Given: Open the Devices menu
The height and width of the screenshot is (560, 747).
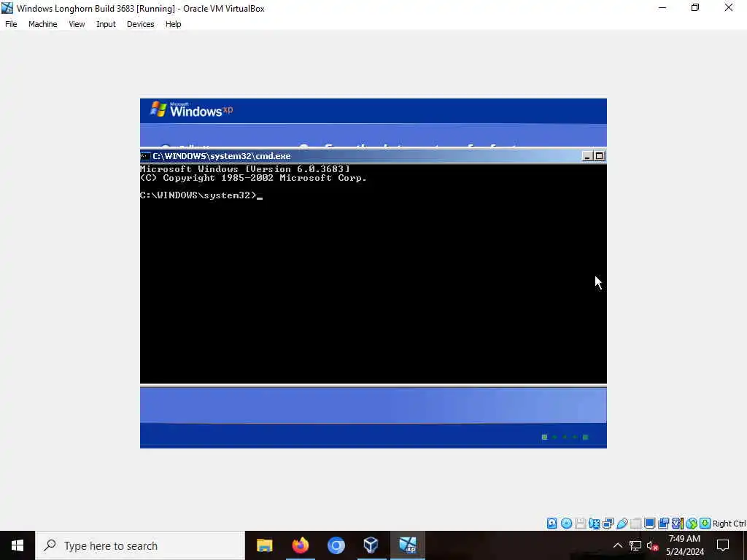Looking at the screenshot, I should [x=140, y=24].
